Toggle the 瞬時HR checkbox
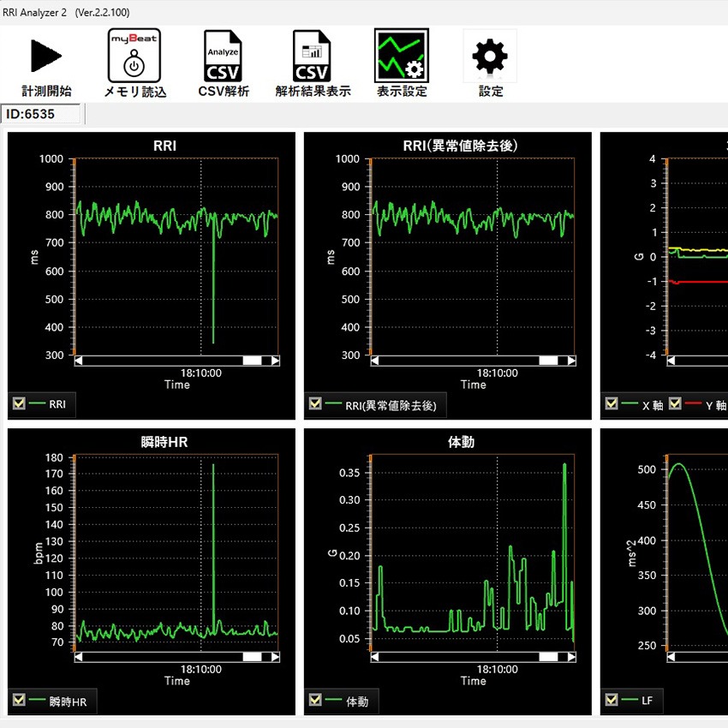This screenshot has height=728, width=728. 20,700
